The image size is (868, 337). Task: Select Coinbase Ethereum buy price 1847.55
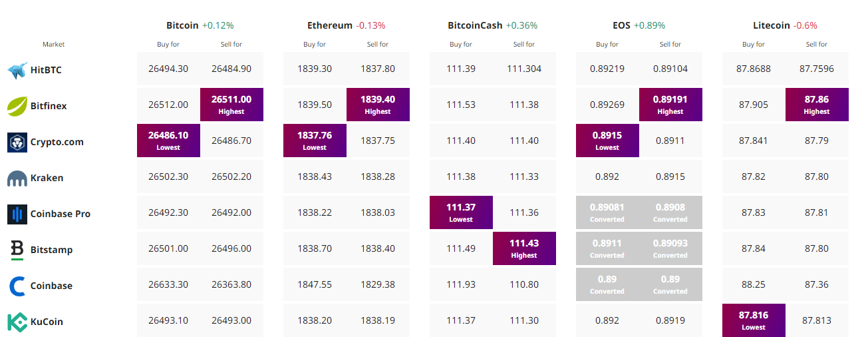(x=315, y=284)
